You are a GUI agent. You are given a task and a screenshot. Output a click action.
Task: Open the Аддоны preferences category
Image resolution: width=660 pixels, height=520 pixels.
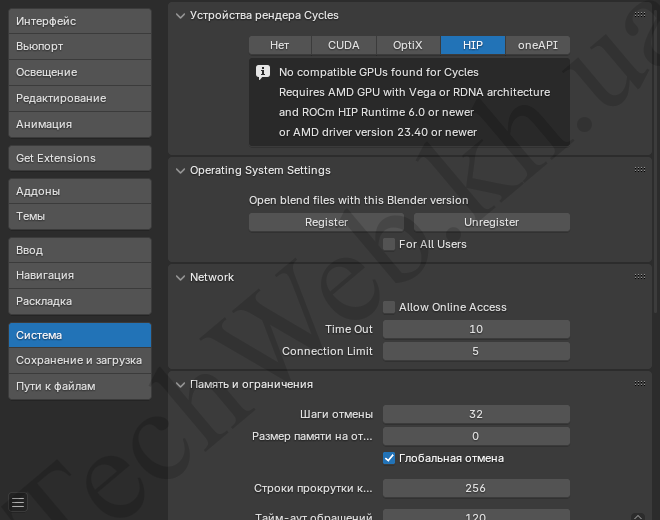[79, 190]
